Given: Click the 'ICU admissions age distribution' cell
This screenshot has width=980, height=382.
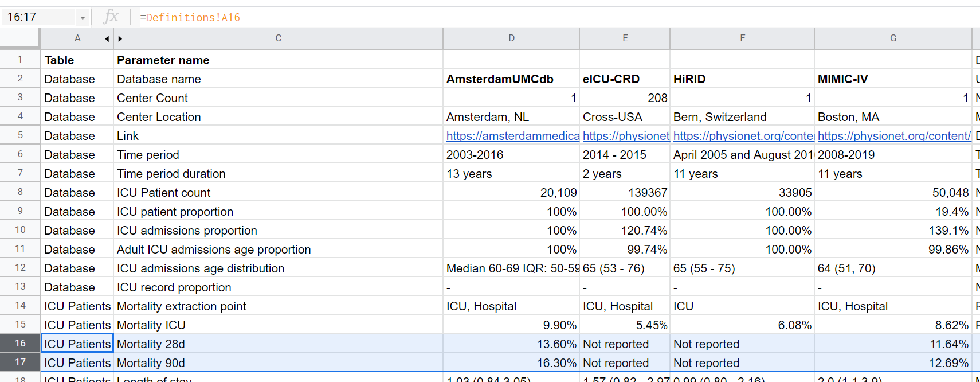Looking at the screenshot, I should (278, 268).
